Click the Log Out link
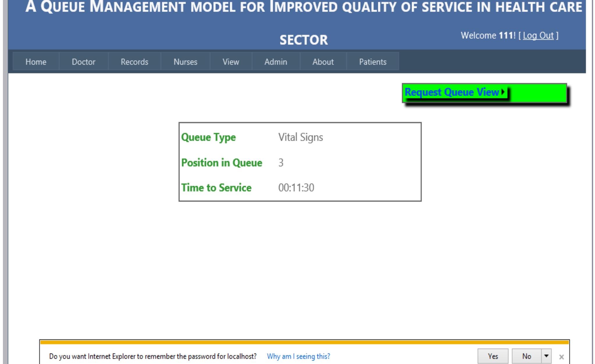The height and width of the screenshot is (364, 595). coord(538,35)
